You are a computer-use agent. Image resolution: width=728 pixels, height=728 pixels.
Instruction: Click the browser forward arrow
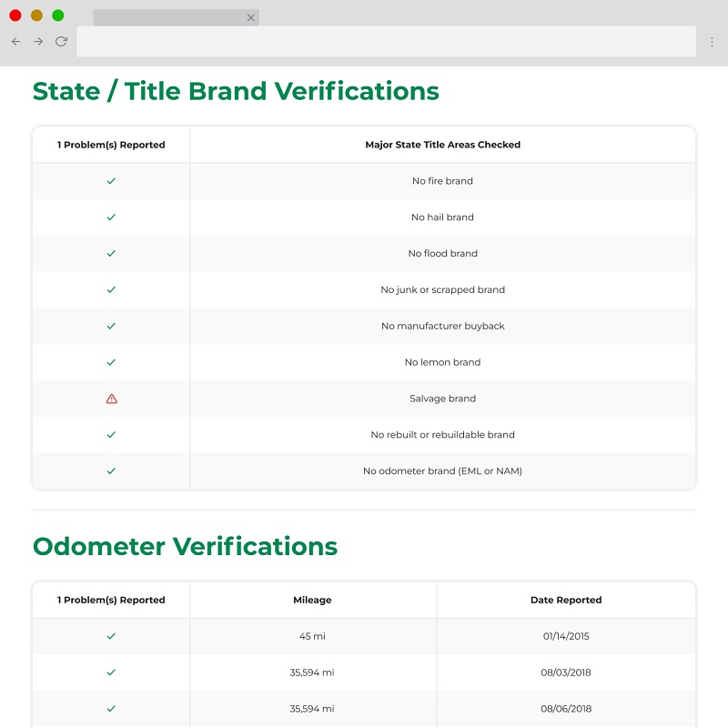click(37, 41)
